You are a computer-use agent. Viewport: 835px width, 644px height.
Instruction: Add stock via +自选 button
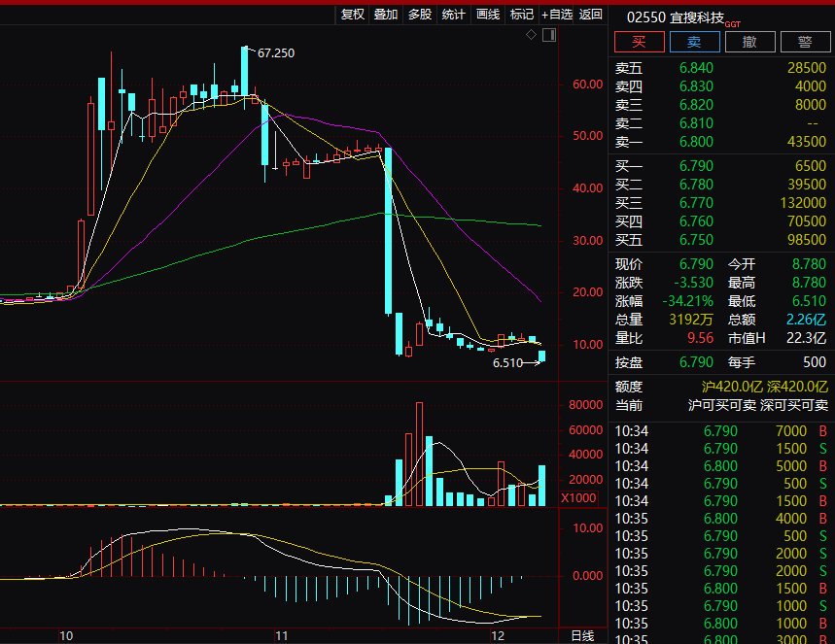click(x=557, y=14)
